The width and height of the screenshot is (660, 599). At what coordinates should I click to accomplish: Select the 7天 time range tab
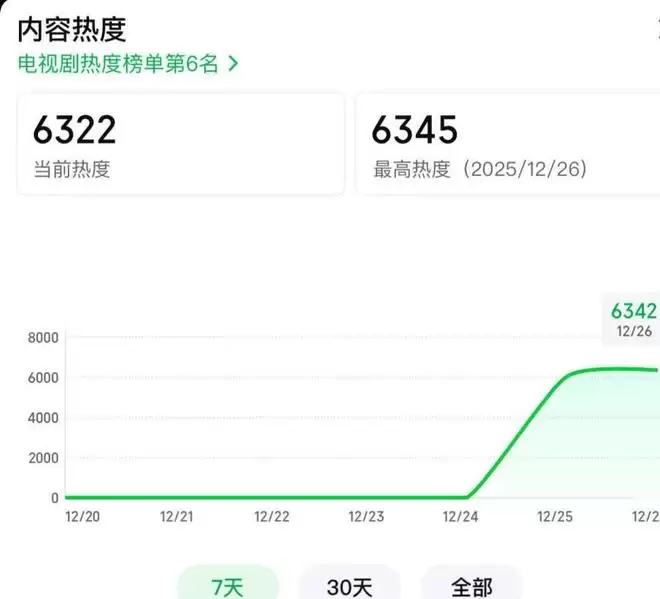226,584
